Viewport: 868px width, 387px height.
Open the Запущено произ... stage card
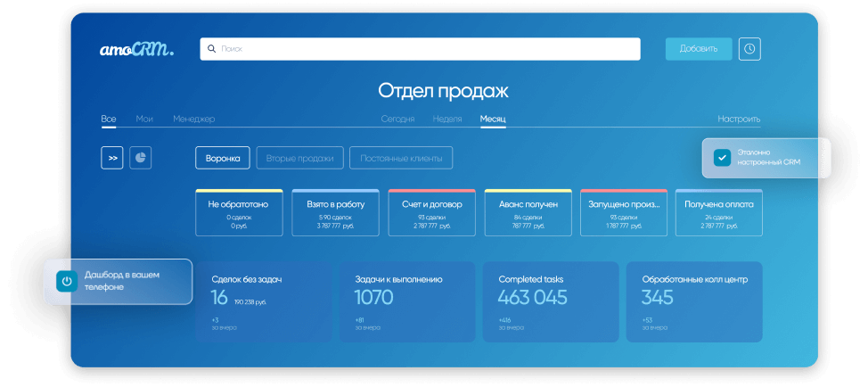624,212
